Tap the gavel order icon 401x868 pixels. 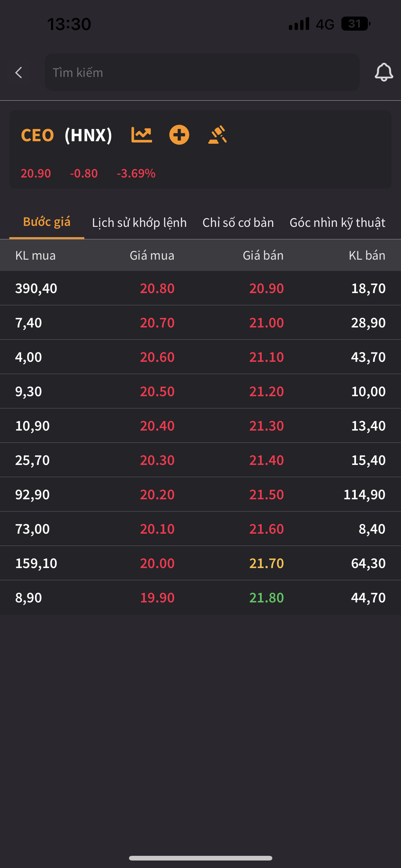tap(218, 135)
